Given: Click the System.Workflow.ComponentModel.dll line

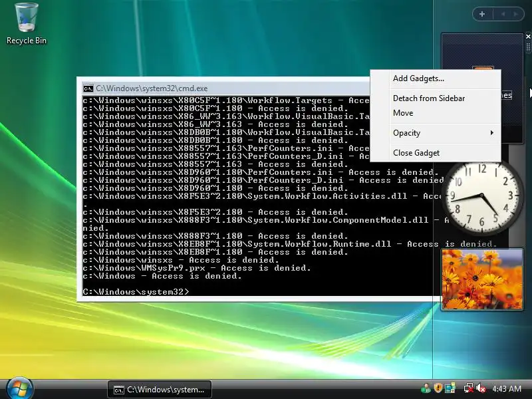Looking at the screenshot, I should 265,220.
